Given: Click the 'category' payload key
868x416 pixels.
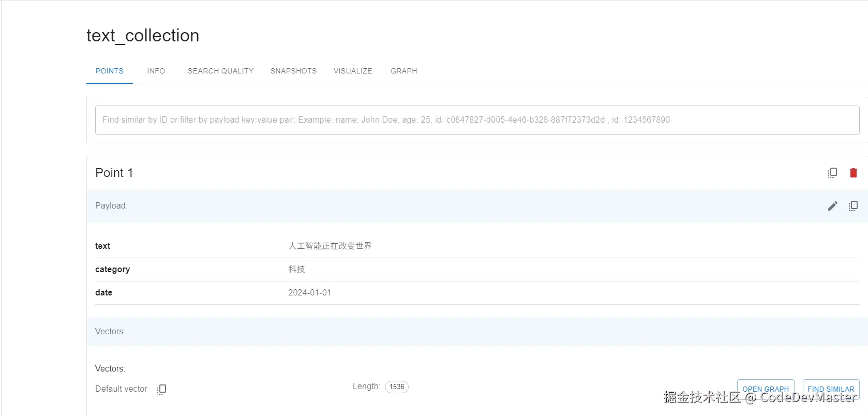Looking at the screenshot, I should click(113, 270).
